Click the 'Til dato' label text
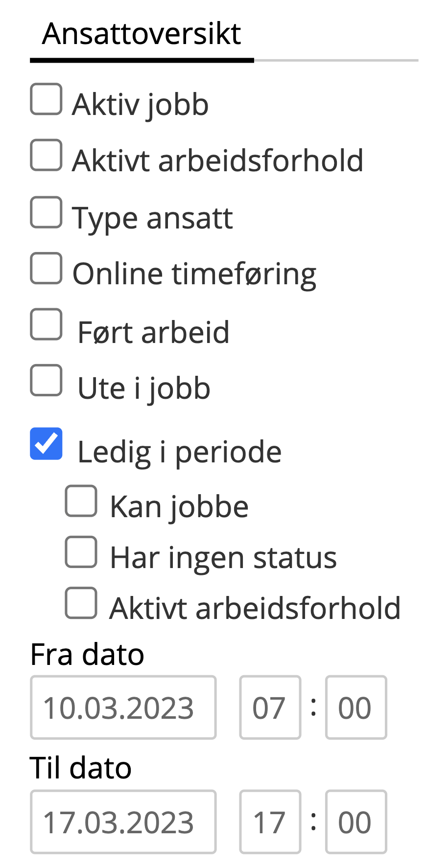This screenshot has height=868, width=427. click(x=81, y=768)
